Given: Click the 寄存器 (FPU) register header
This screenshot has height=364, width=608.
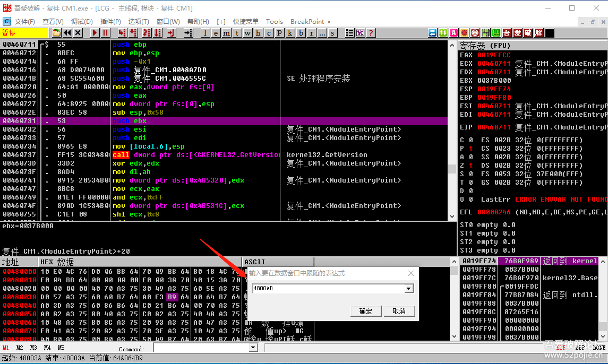Looking at the screenshot, I should [484, 46].
